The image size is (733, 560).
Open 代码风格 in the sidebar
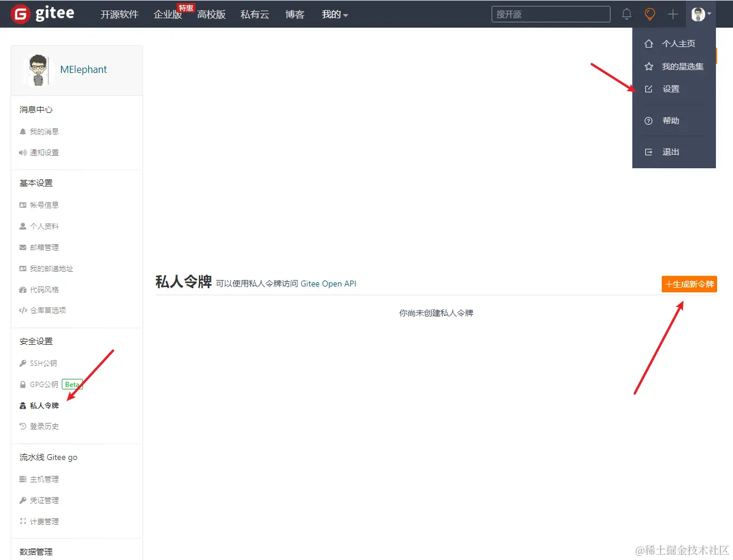[44, 290]
